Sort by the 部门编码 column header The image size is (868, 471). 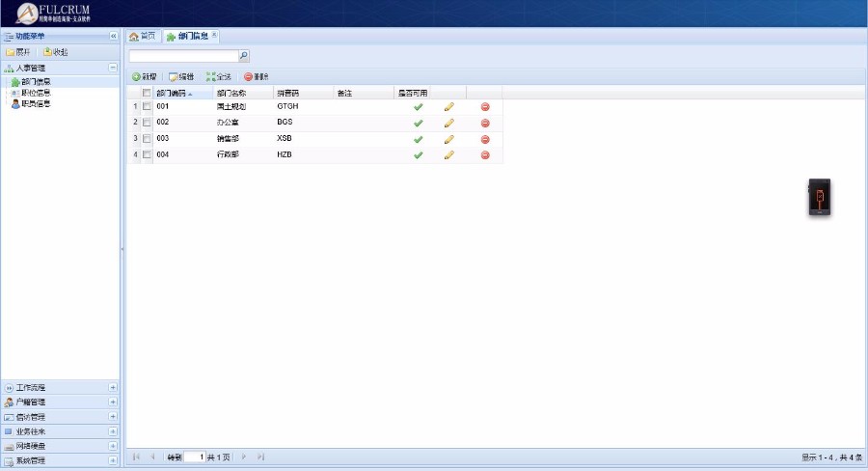coord(172,93)
